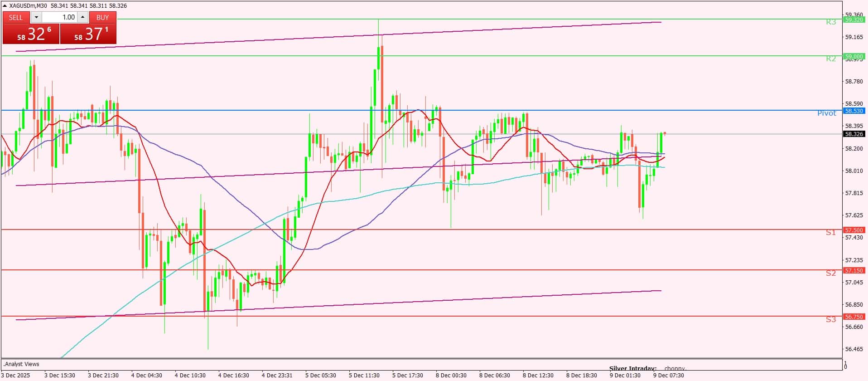The height and width of the screenshot is (381, 868).
Task: Click the 5 Dec 11:30 time axis marker
Action: [x=364, y=375]
